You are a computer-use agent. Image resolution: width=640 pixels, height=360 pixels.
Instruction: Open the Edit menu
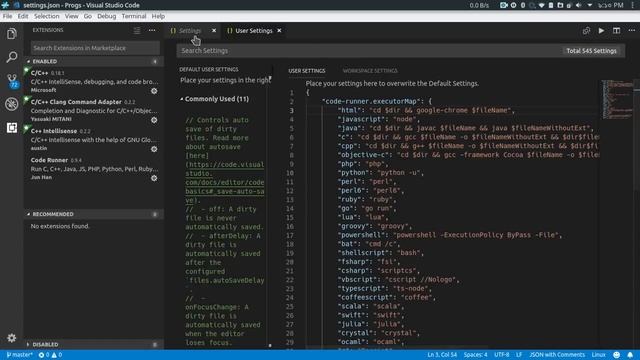click(x=23, y=16)
